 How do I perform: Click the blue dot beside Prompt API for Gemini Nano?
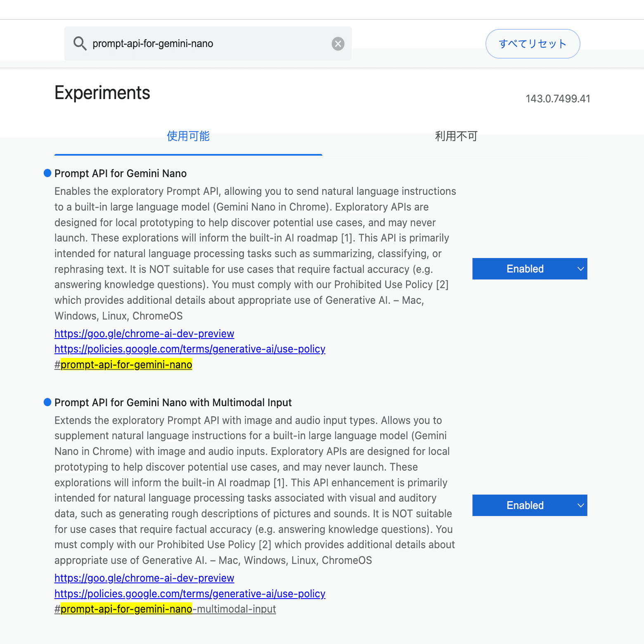pos(47,173)
